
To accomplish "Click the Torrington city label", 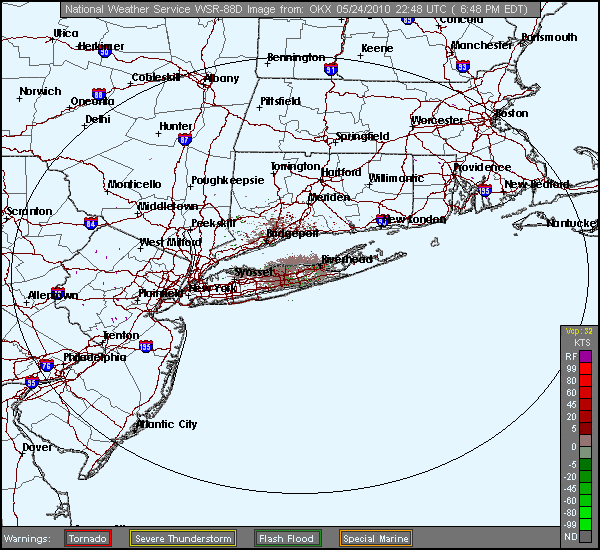I will [x=295, y=166].
